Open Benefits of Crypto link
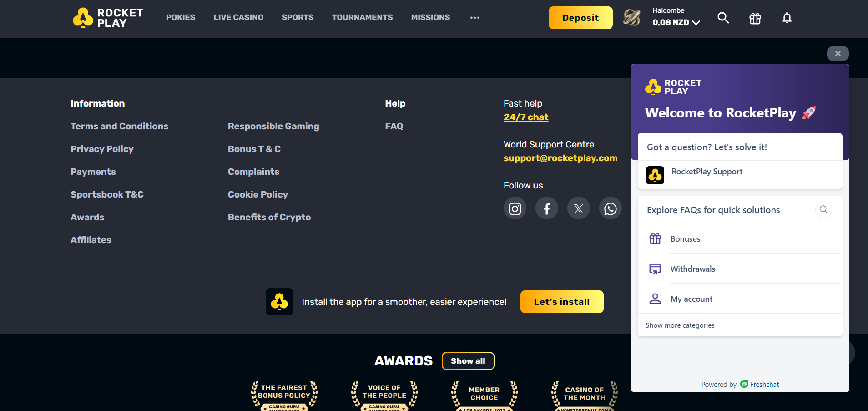Image resolution: width=868 pixels, height=411 pixels. tap(269, 217)
